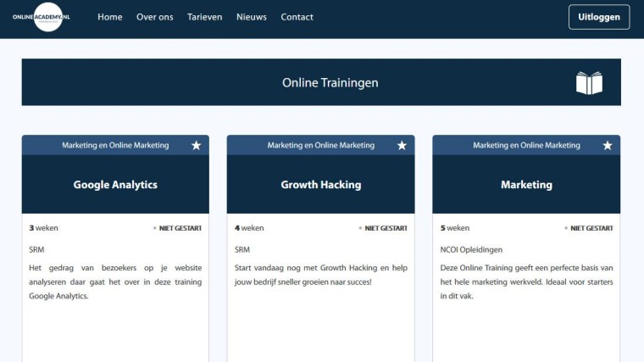Click the 4 weken duration text
The width and height of the screenshot is (644, 362).
249,228
